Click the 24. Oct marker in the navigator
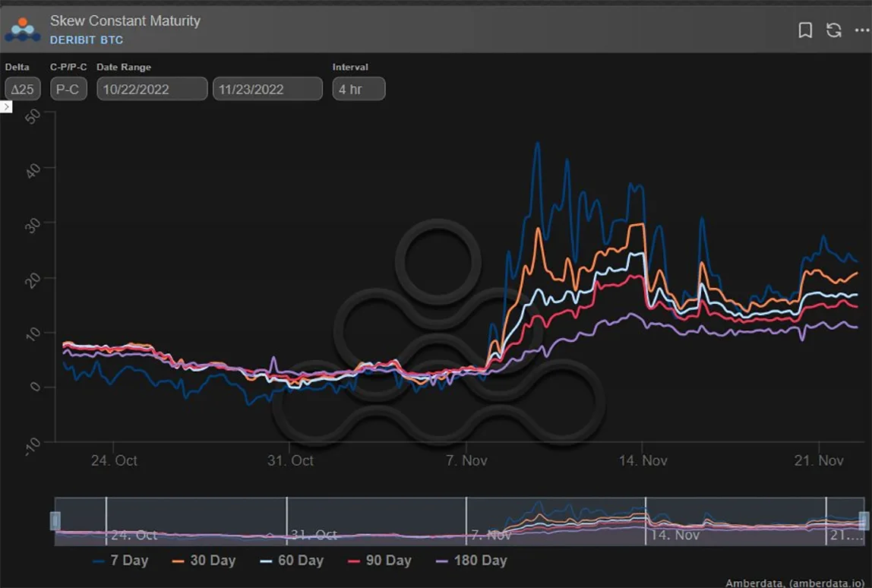Image resolution: width=872 pixels, height=588 pixels. 134,535
